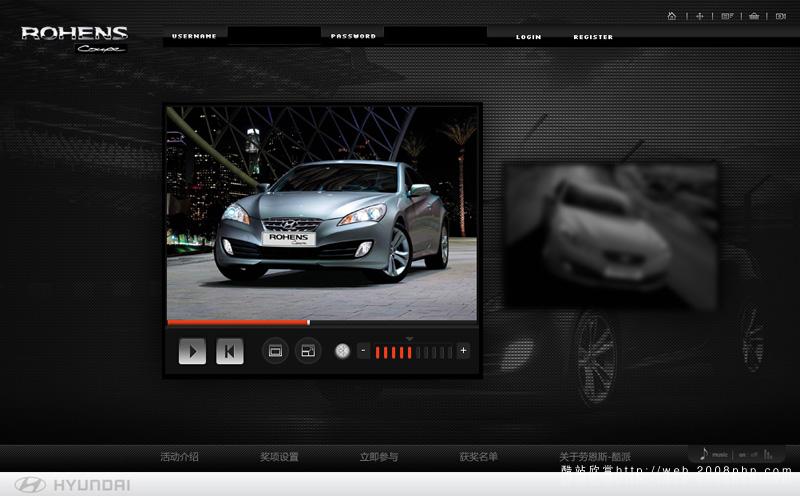
Task: Toggle background music on/off switch
Action: [x=748, y=455]
